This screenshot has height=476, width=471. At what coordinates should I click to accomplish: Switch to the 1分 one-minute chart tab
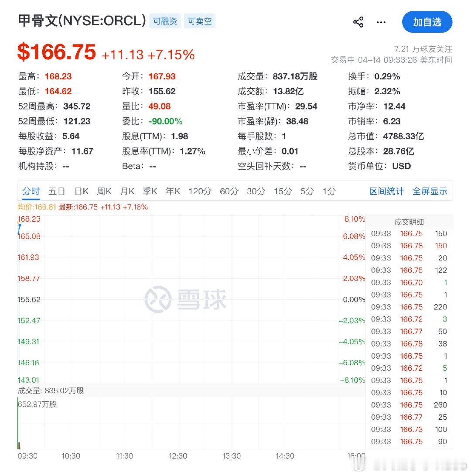tap(329, 191)
